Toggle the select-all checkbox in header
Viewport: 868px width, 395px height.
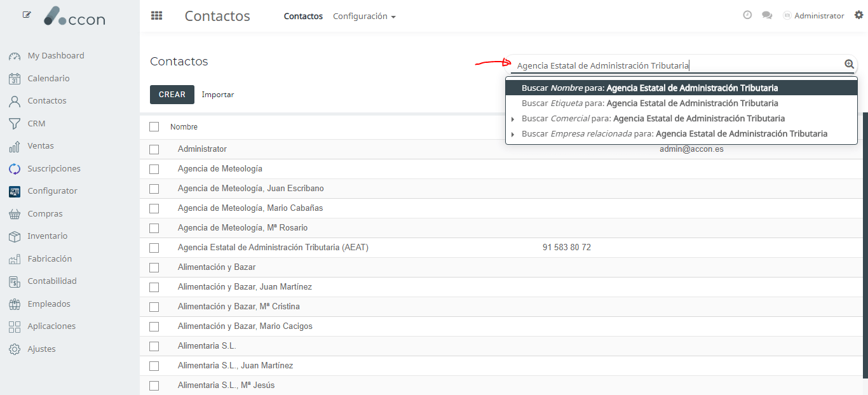click(154, 126)
